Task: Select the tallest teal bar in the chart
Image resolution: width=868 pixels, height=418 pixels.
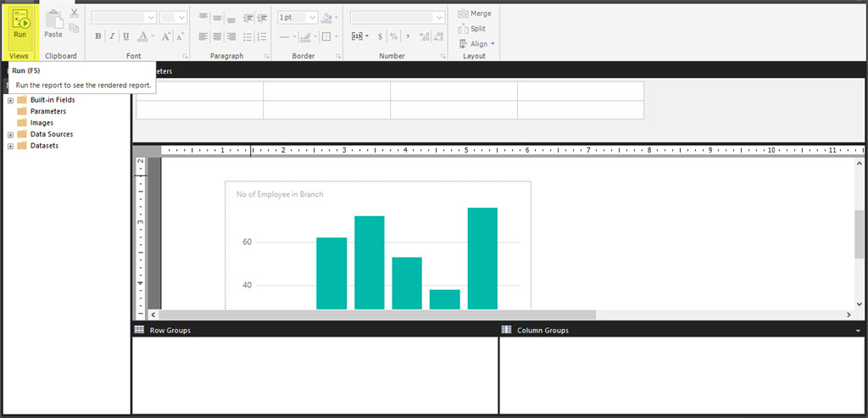Action: 482,259
